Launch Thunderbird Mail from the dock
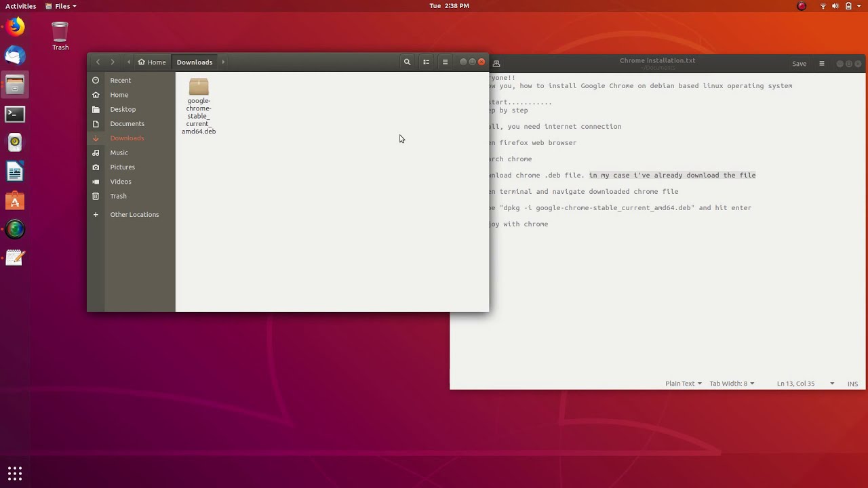 click(15, 56)
